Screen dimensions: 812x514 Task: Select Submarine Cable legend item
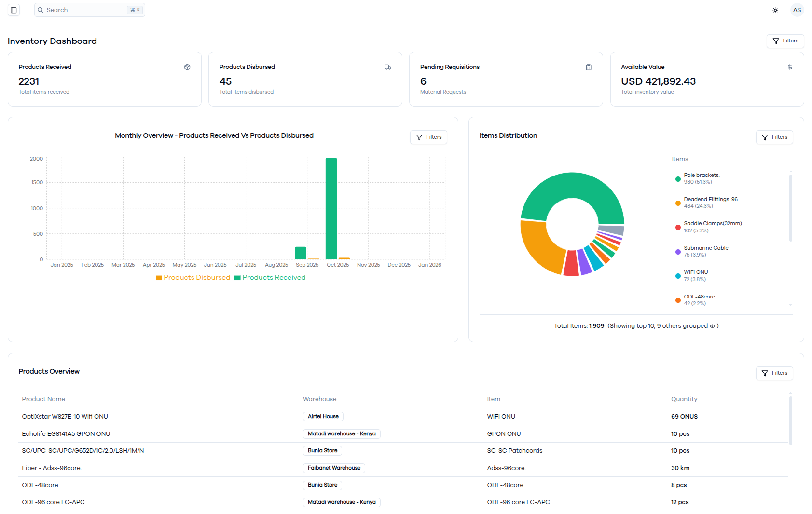point(702,251)
